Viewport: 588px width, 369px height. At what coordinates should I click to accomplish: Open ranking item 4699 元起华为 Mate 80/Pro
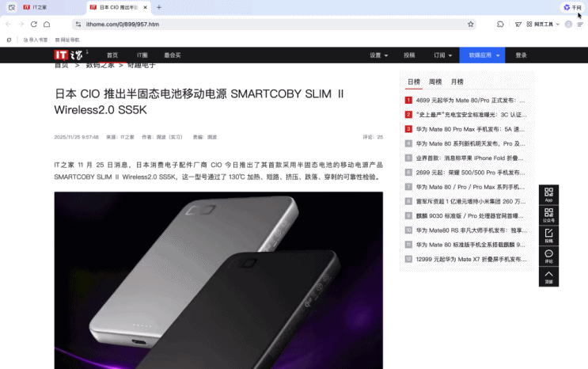[x=470, y=101]
